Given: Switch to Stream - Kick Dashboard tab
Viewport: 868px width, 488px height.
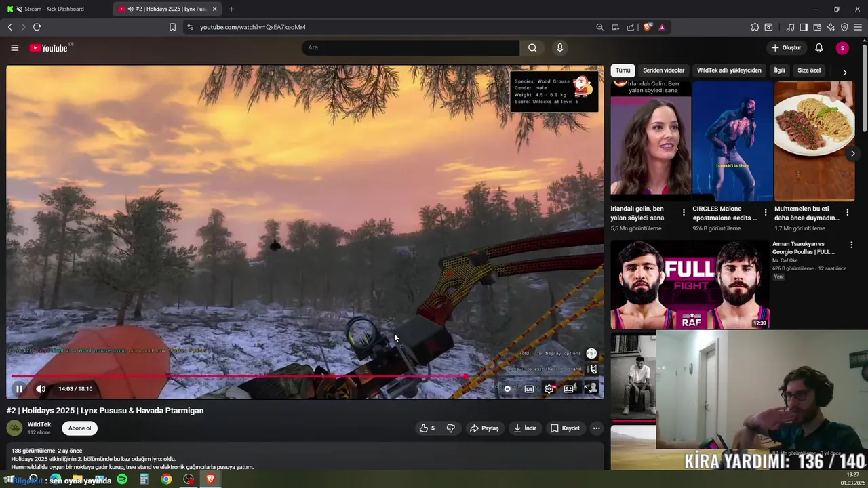Looking at the screenshot, I should coord(54,9).
